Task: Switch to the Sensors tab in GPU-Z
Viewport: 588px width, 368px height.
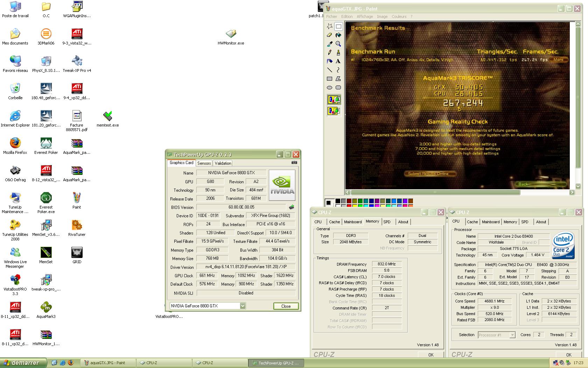Action: pyautogui.click(x=204, y=163)
